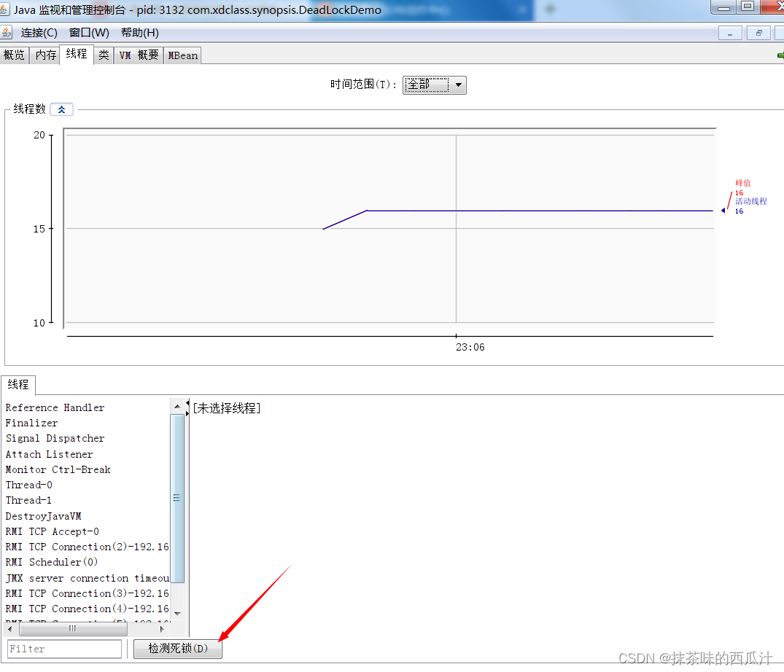This screenshot has height=672, width=784.
Task: Open the 窗口(W) menu
Action: pyautogui.click(x=89, y=33)
